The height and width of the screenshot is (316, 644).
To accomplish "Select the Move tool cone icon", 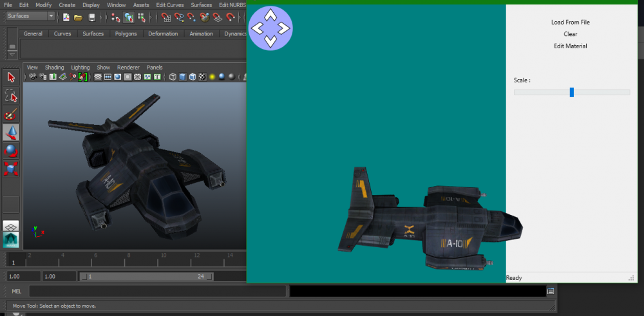I will [11, 133].
